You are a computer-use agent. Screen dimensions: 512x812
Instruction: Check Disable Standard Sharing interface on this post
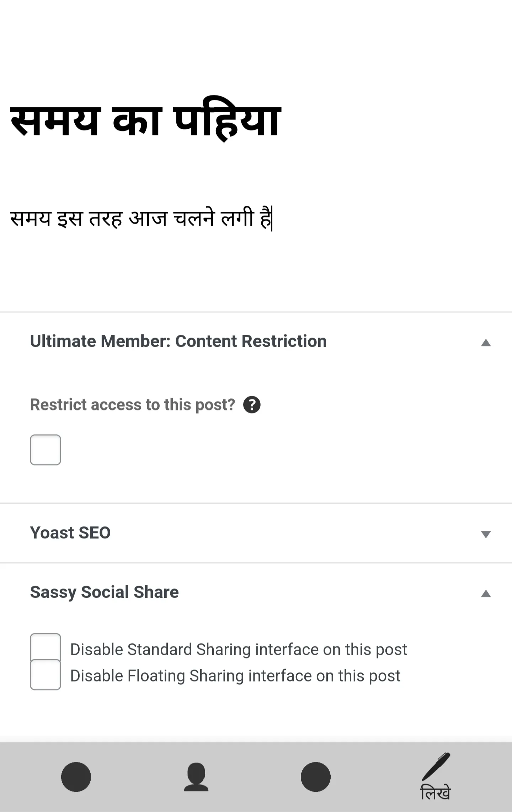(x=46, y=649)
